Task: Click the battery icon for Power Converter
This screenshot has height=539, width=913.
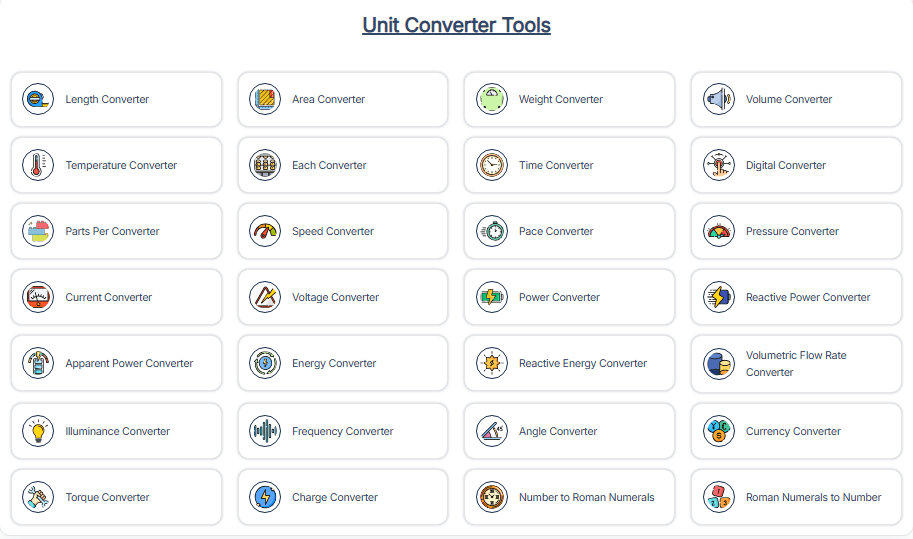Action: (492, 297)
